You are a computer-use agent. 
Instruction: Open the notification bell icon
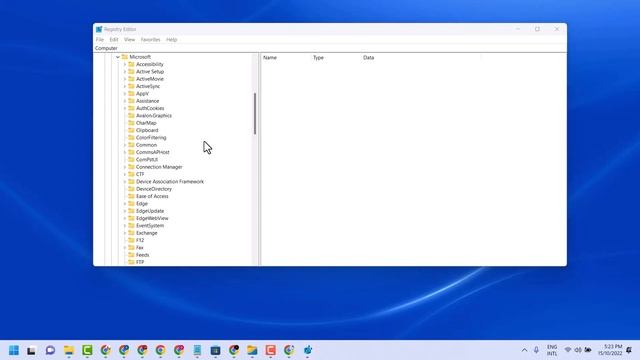(x=629, y=350)
